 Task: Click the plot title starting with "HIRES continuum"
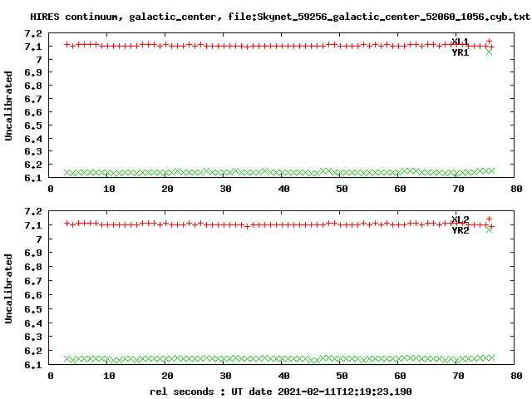click(280, 17)
